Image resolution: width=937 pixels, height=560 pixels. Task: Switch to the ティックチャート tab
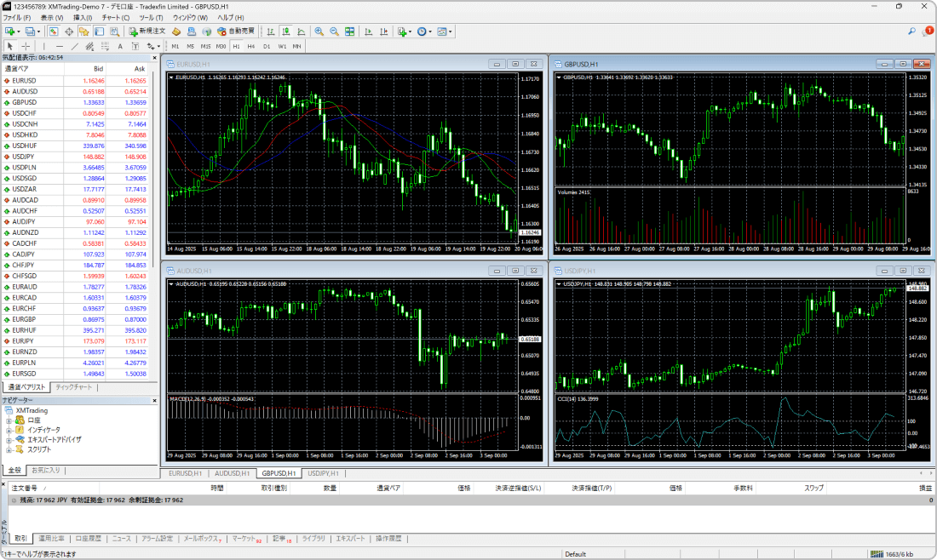click(74, 387)
